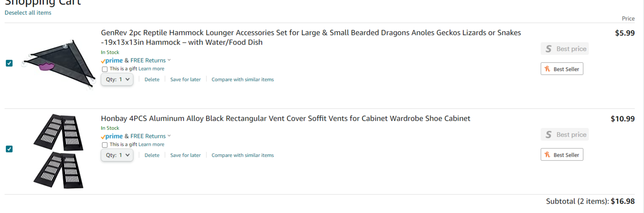Click the S icon on hammock Best price
The height and width of the screenshot is (213, 644).
click(x=548, y=49)
